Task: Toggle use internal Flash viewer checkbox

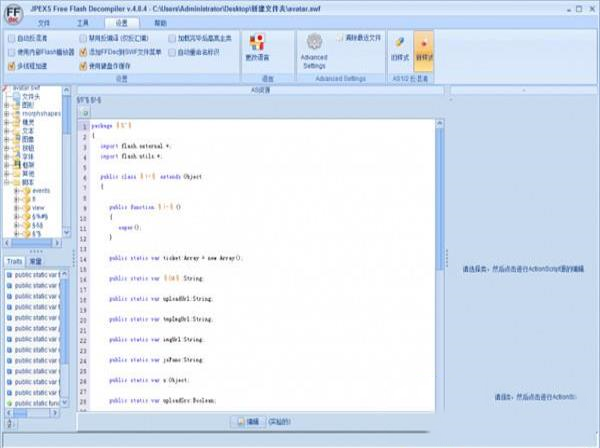Action: (11, 52)
